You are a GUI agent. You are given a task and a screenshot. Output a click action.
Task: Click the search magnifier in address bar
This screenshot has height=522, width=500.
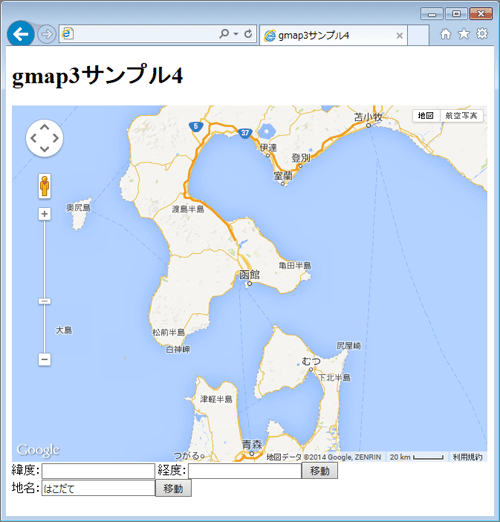(x=224, y=33)
